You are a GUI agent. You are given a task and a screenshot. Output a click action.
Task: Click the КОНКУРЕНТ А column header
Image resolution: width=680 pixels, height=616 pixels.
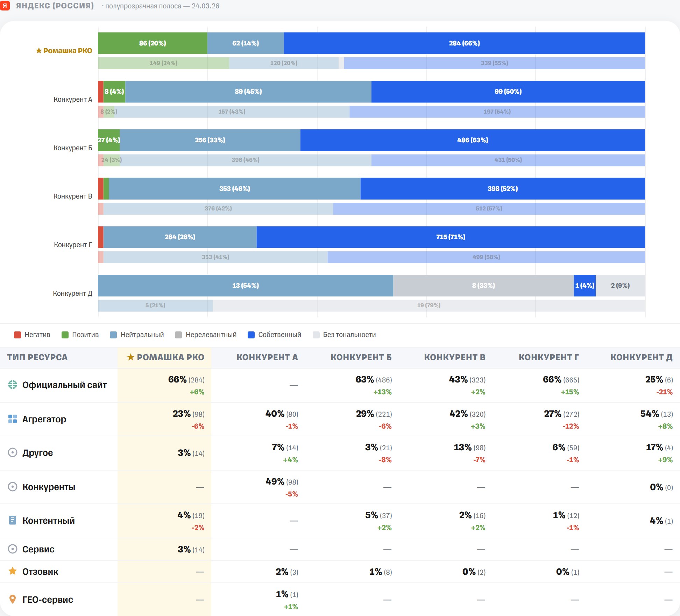pos(267,357)
